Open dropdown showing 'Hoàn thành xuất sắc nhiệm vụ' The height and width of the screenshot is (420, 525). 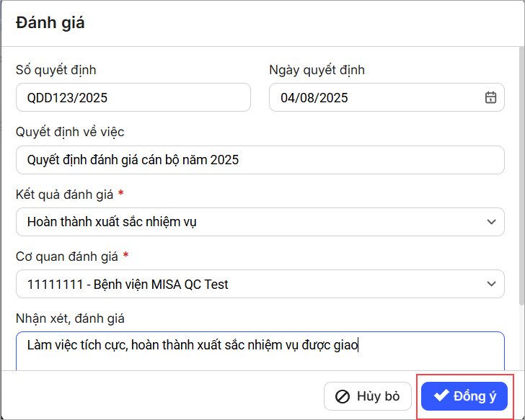click(252, 222)
